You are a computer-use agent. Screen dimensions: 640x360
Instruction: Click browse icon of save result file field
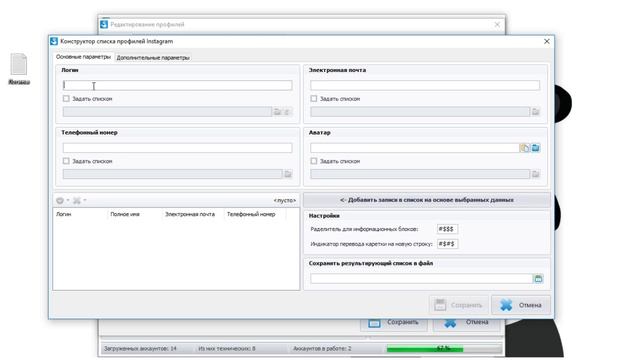pos(538,279)
